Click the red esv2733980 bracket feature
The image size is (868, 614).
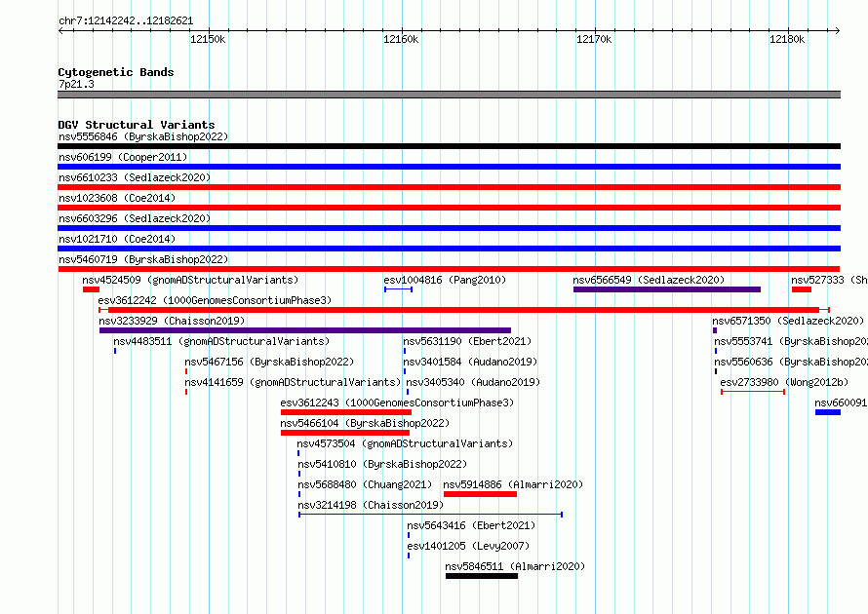pos(753,392)
